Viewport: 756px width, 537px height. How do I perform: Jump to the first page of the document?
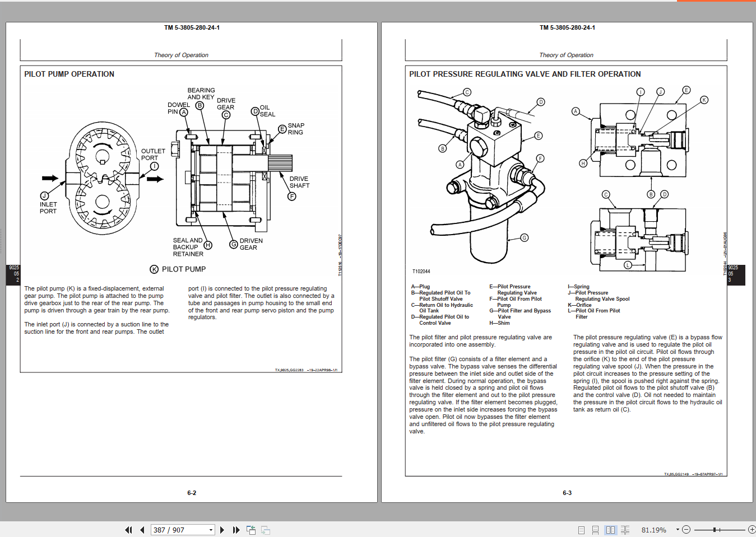pyautogui.click(x=128, y=530)
